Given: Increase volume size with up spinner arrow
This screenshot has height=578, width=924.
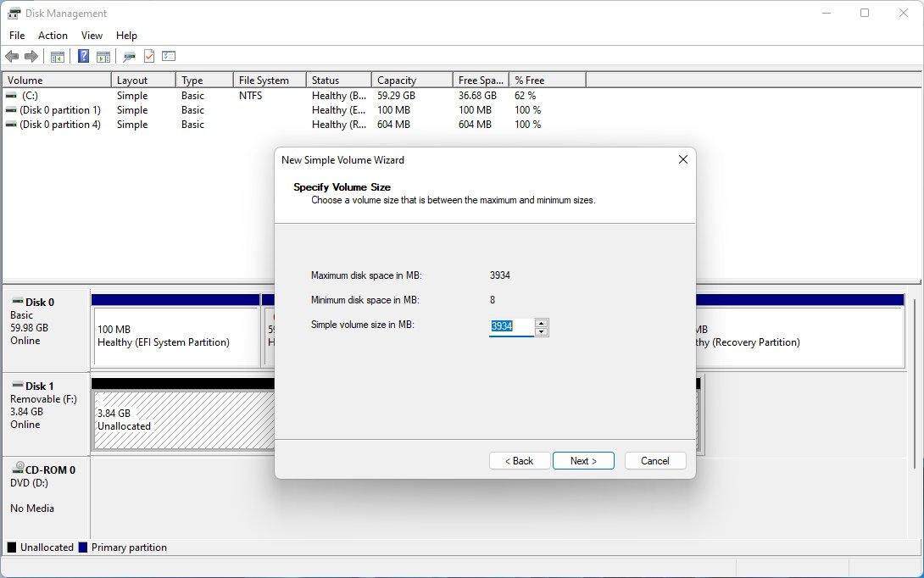Looking at the screenshot, I should [x=542, y=322].
